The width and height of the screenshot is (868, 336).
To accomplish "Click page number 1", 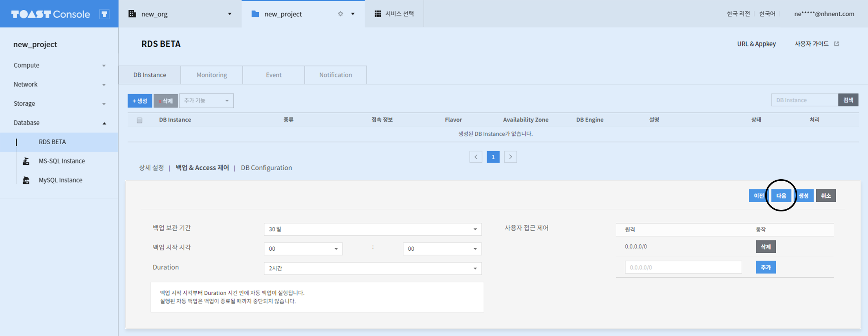I will pyautogui.click(x=493, y=157).
